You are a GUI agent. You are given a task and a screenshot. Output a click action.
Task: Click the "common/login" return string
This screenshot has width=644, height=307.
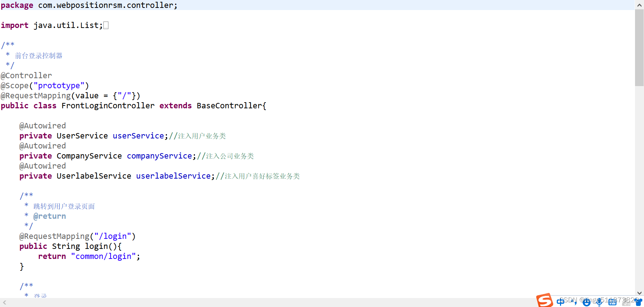click(103, 256)
